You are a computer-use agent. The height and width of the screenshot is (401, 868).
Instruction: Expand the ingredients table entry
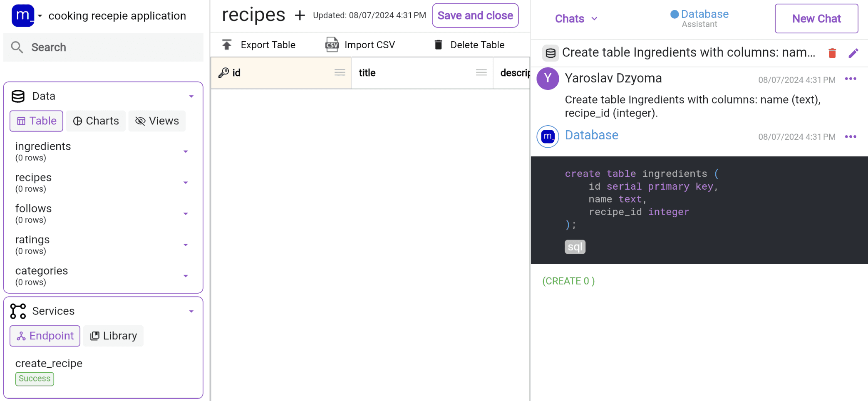tap(186, 151)
